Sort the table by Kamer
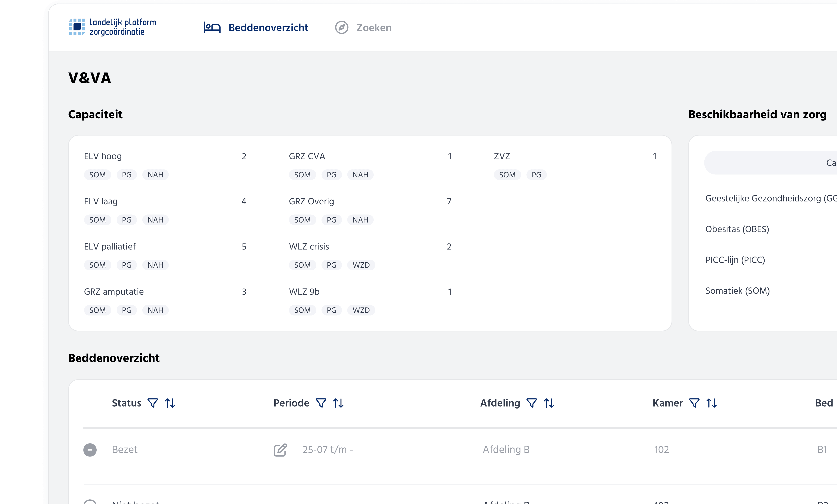The height and width of the screenshot is (504, 837). (712, 403)
